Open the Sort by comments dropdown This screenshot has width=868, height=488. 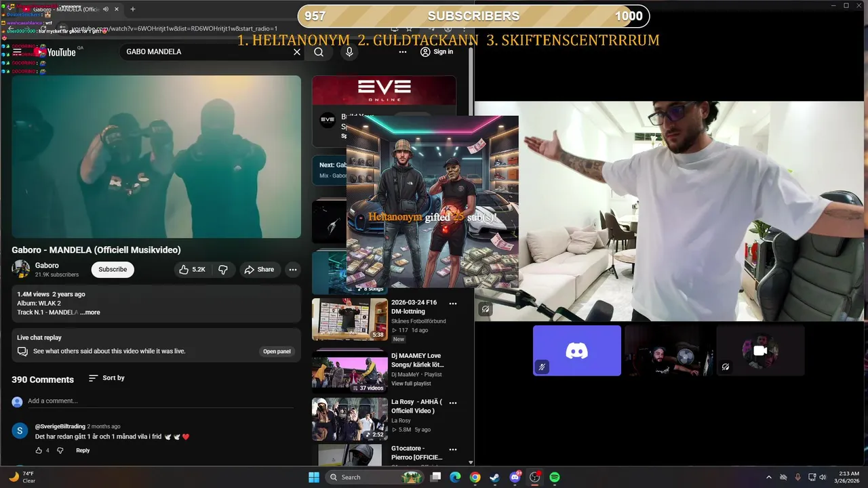coord(106,378)
